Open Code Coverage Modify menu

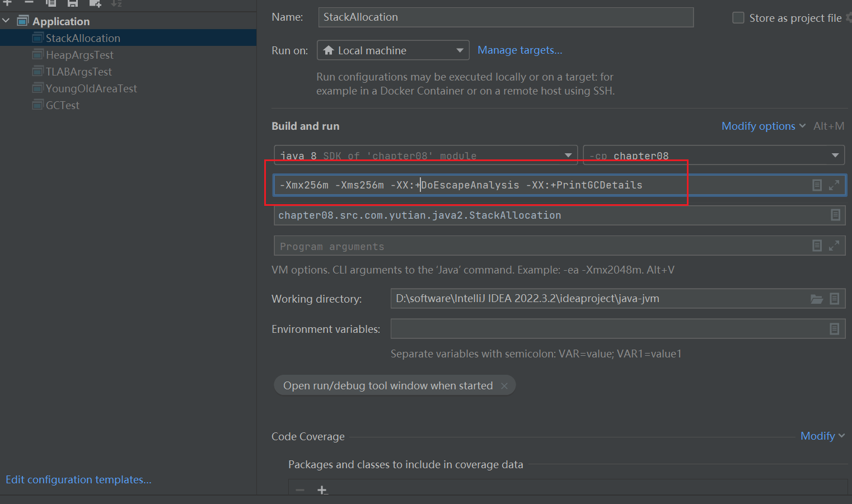pyautogui.click(x=822, y=436)
